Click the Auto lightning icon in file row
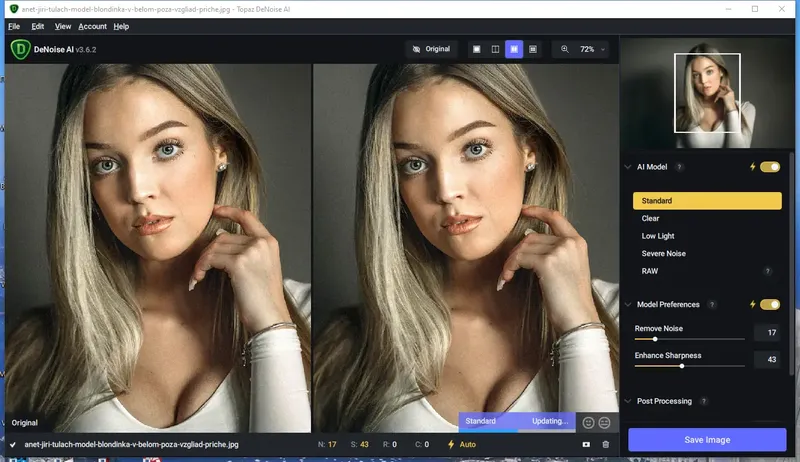The height and width of the screenshot is (462, 800). pos(451,445)
